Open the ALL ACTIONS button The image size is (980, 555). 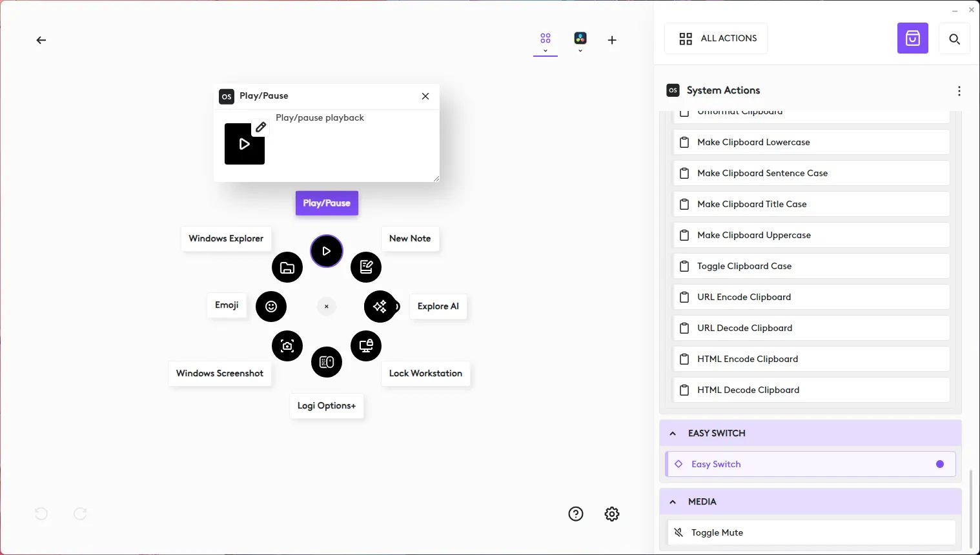point(717,39)
